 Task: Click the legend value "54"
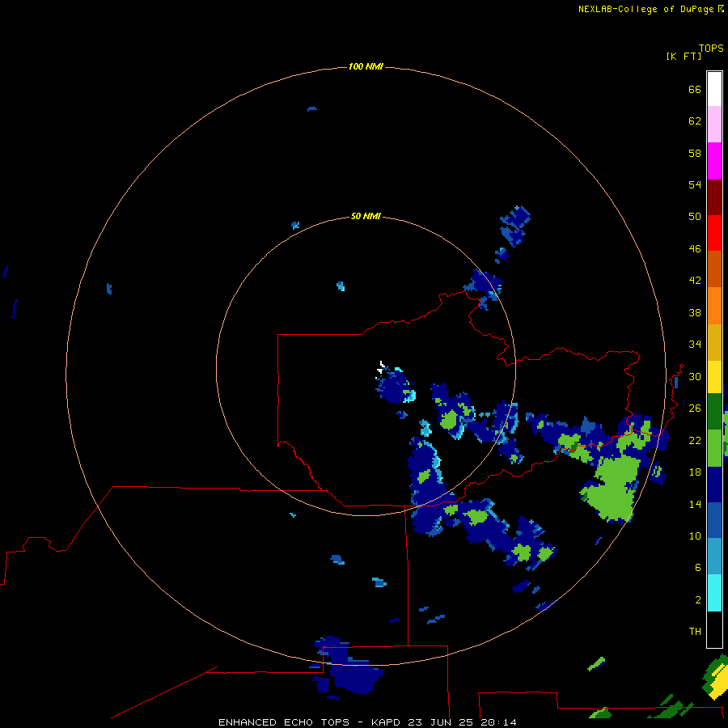click(695, 184)
